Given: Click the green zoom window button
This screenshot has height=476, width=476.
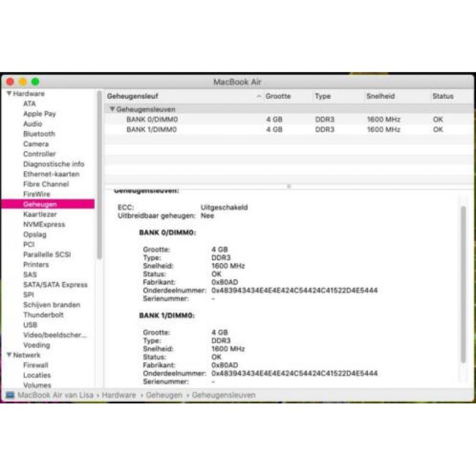Looking at the screenshot, I should click(35, 82).
